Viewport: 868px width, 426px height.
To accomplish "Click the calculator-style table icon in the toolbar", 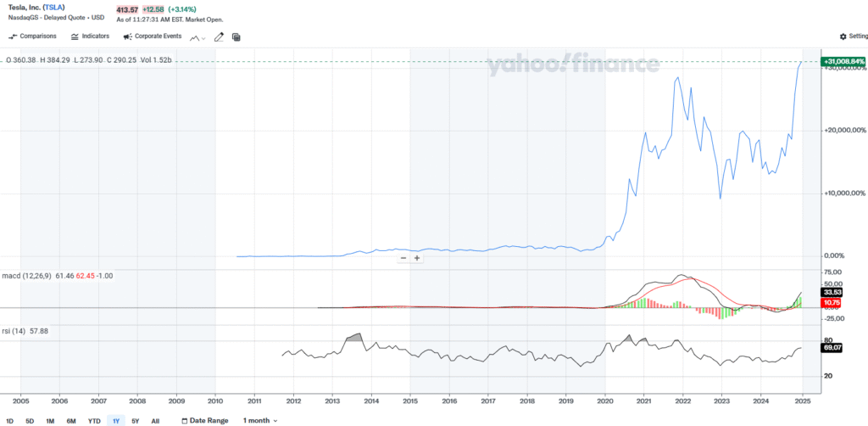I will 236,37.
